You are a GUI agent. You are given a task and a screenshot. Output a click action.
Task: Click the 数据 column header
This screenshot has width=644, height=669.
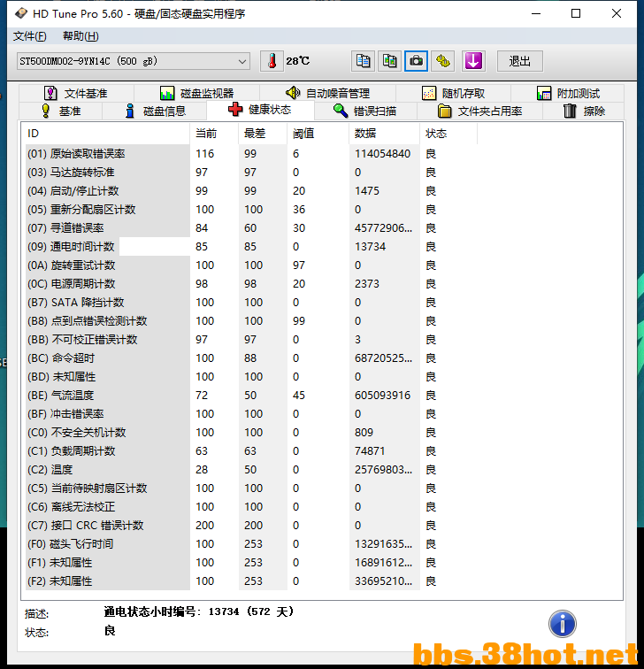click(x=384, y=134)
